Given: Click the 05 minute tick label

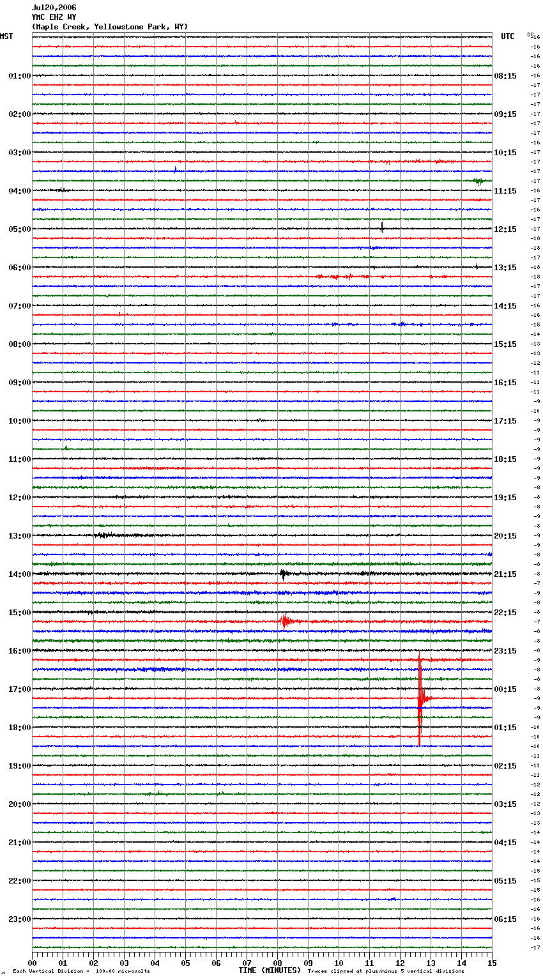Looking at the screenshot, I should click(185, 963).
